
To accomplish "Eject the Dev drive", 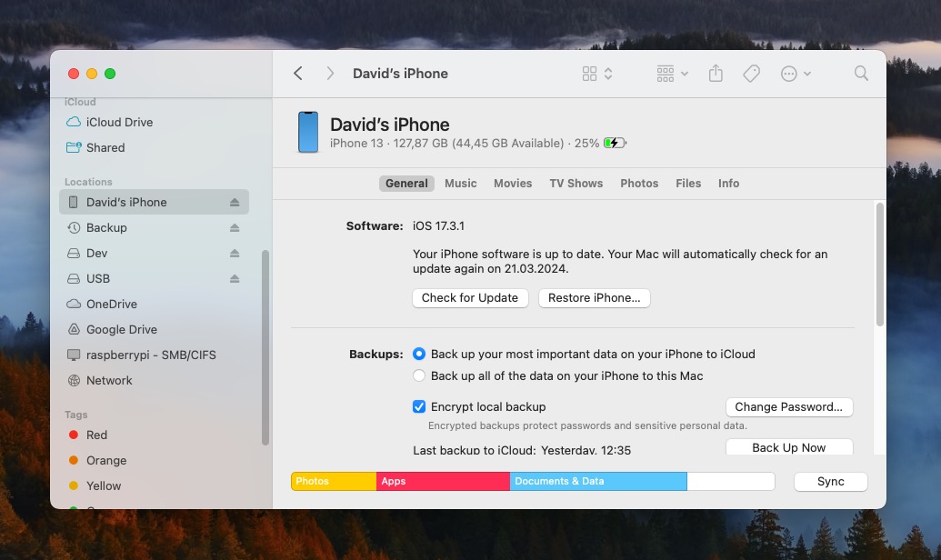I will click(x=235, y=254).
